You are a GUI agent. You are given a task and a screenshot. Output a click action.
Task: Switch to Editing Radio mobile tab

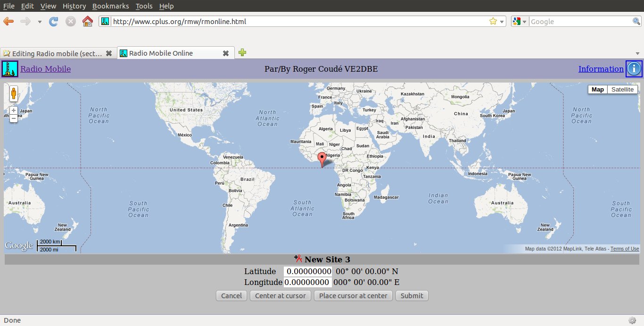click(57, 53)
